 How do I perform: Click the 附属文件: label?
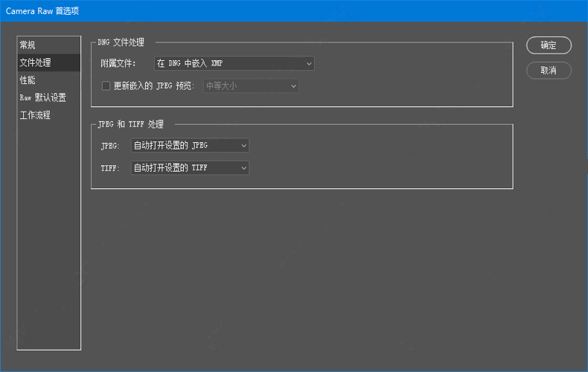click(118, 63)
